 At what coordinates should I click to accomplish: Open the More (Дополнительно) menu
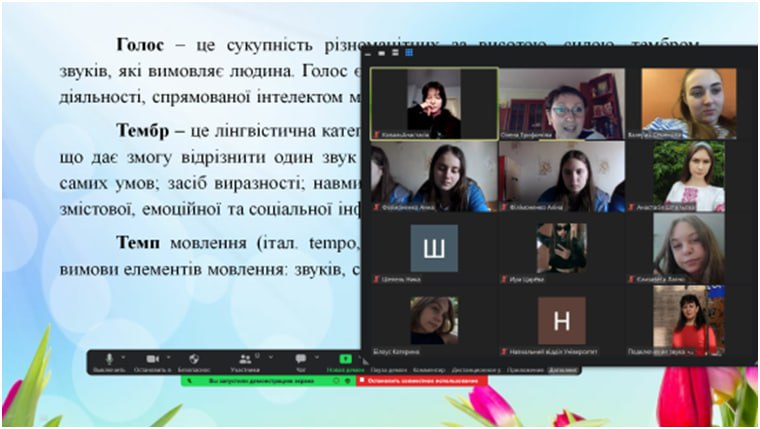564,369
